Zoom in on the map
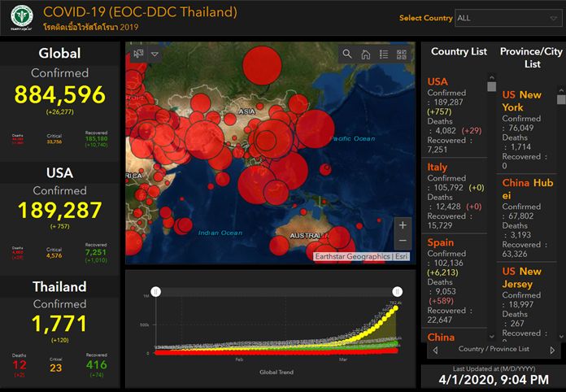Viewport: 566px width, 392px height. [x=402, y=224]
